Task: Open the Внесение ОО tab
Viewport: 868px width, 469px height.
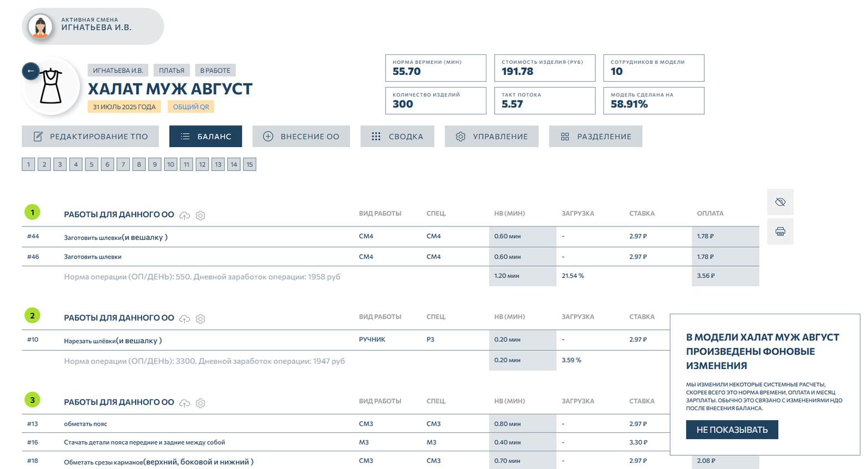Action: tap(301, 137)
